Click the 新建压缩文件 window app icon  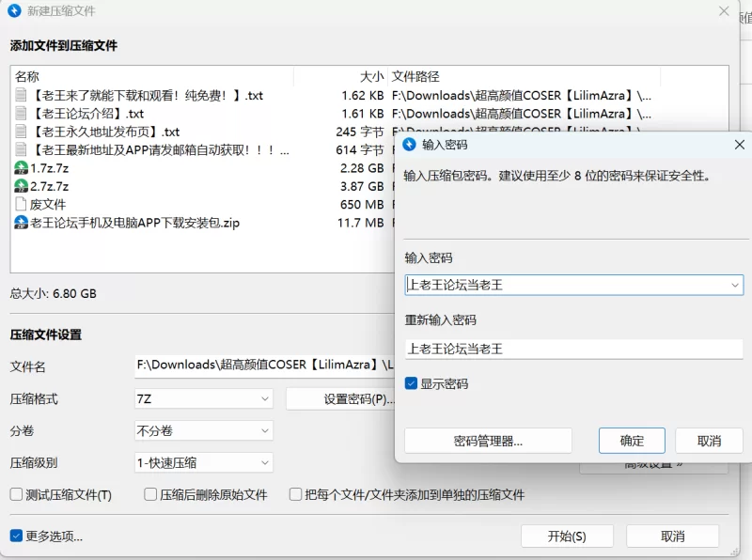14,10
